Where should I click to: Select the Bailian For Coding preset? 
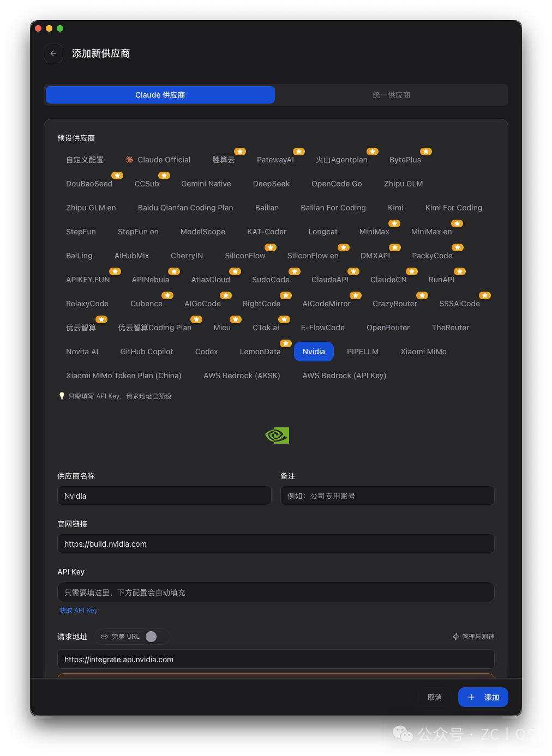click(333, 208)
